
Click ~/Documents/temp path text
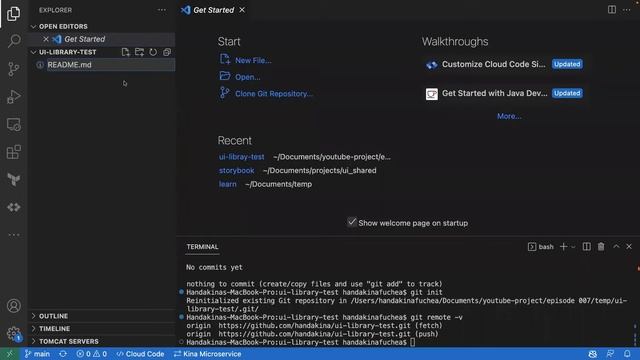(x=278, y=184)
